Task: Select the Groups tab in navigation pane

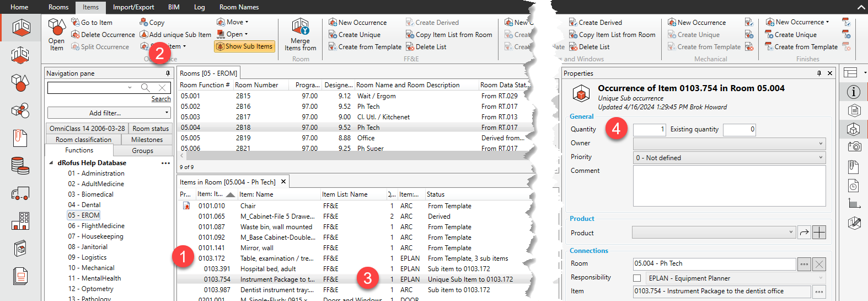Action: (x=142, y=150)
